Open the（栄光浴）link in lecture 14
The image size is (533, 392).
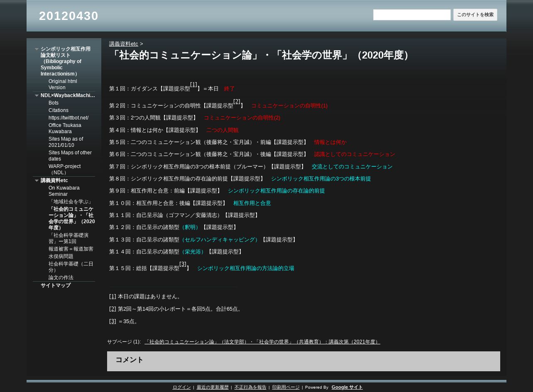pyautogui.click(x=193, y=252)
